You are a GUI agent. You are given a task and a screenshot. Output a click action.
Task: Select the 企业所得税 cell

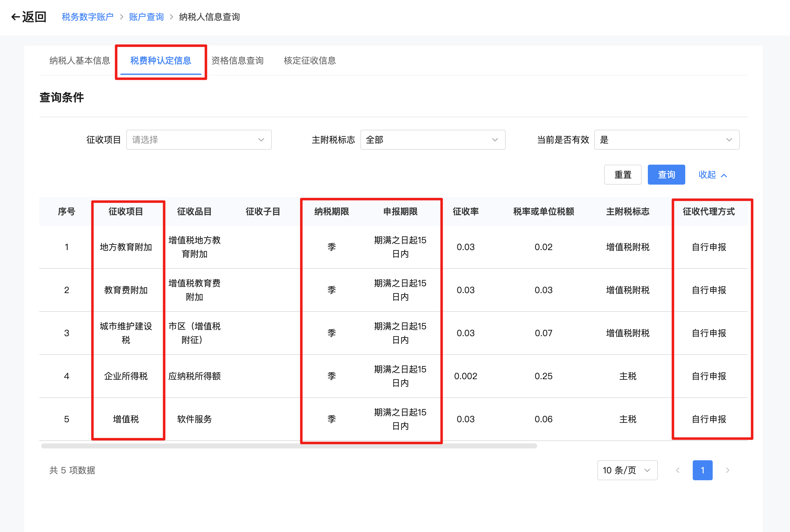(126, 376)
